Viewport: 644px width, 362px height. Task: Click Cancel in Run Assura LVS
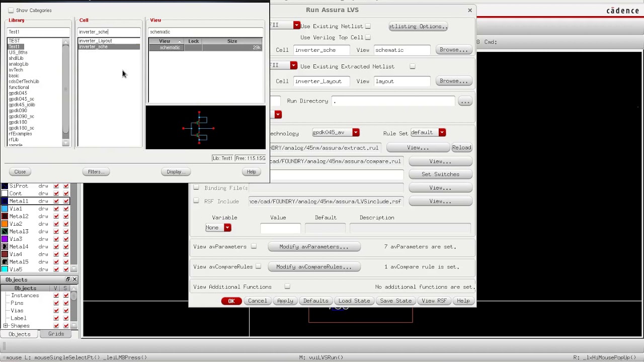[257, 301]
